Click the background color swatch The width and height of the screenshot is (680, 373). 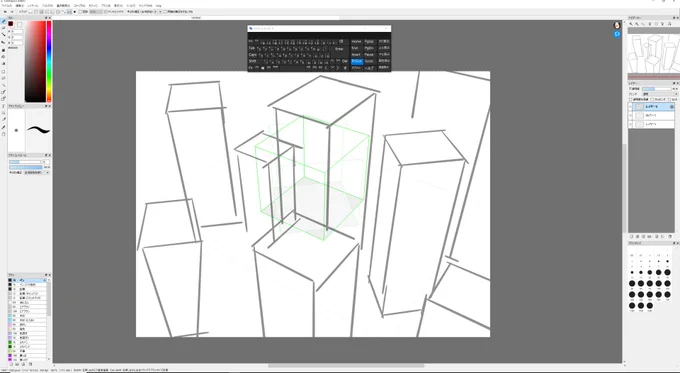[19, 25]
